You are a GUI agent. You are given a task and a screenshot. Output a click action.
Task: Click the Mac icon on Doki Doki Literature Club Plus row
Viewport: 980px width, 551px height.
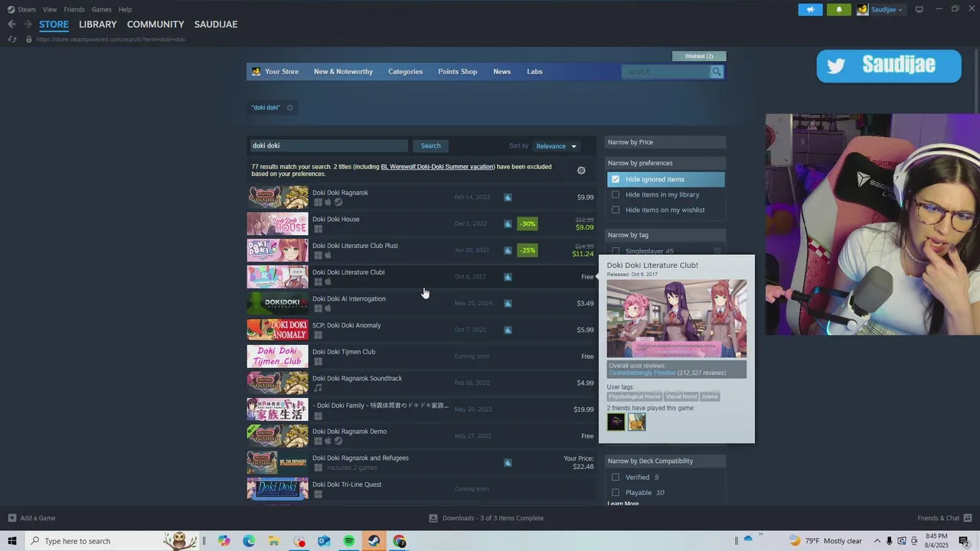328,256
